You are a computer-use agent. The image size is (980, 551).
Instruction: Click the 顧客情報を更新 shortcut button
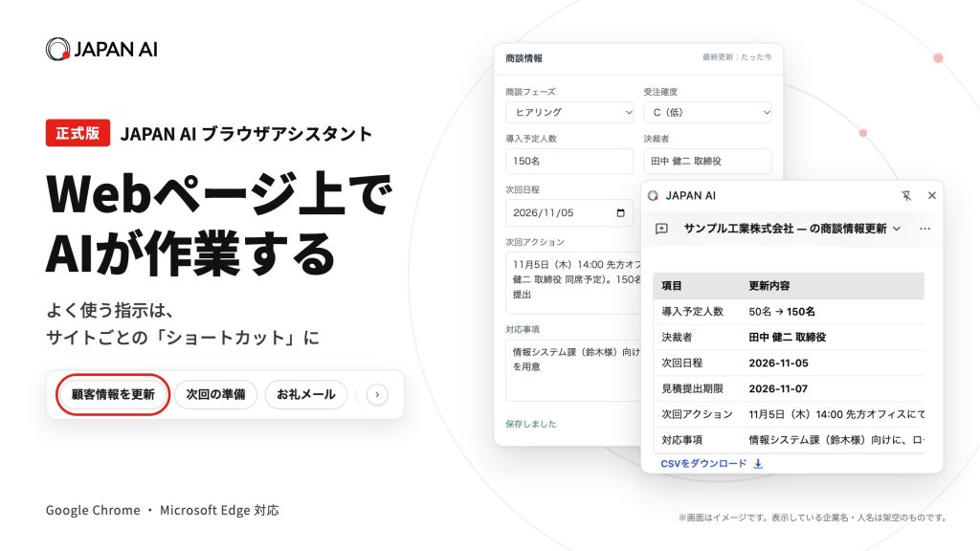coord(113,394)
